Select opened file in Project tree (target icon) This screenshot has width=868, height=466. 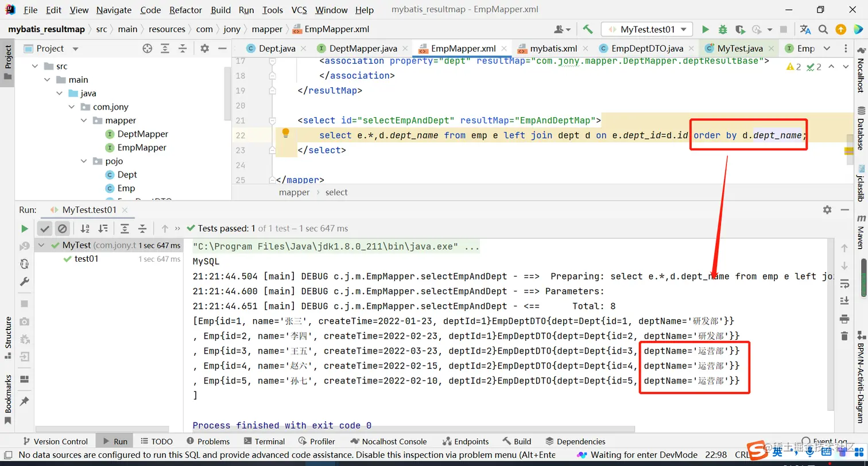tap(148, 49)
